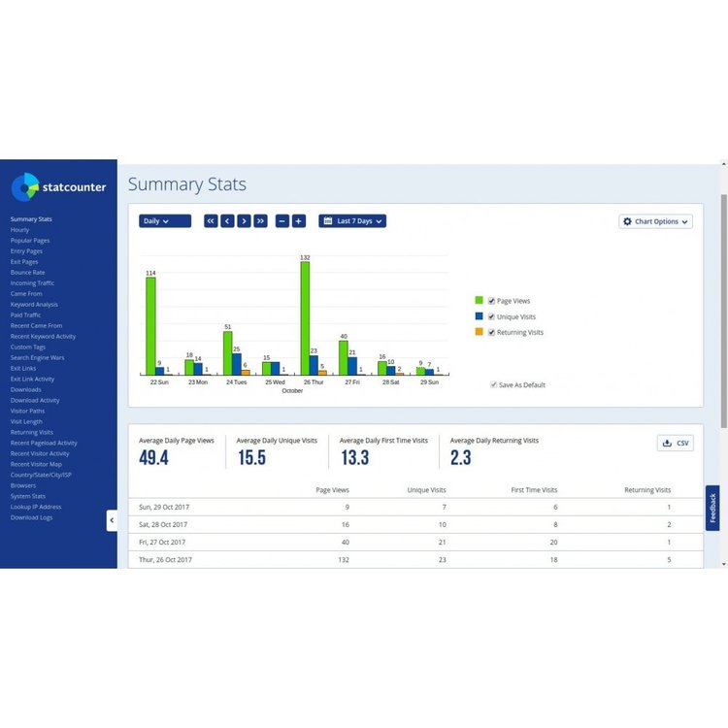Open the Feedback side tab
Viewport: 728px width, 728px height.
(x=712, y=508)
